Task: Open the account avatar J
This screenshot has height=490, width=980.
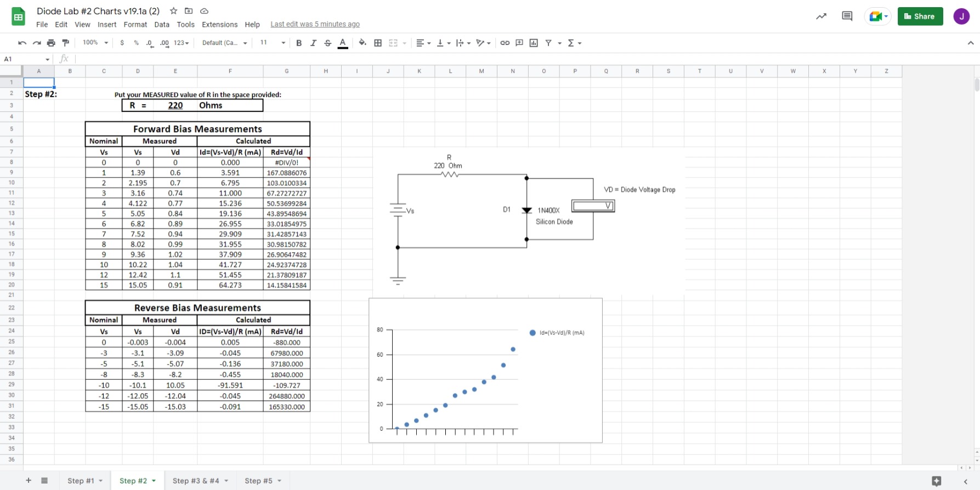Action: [961, 16]
